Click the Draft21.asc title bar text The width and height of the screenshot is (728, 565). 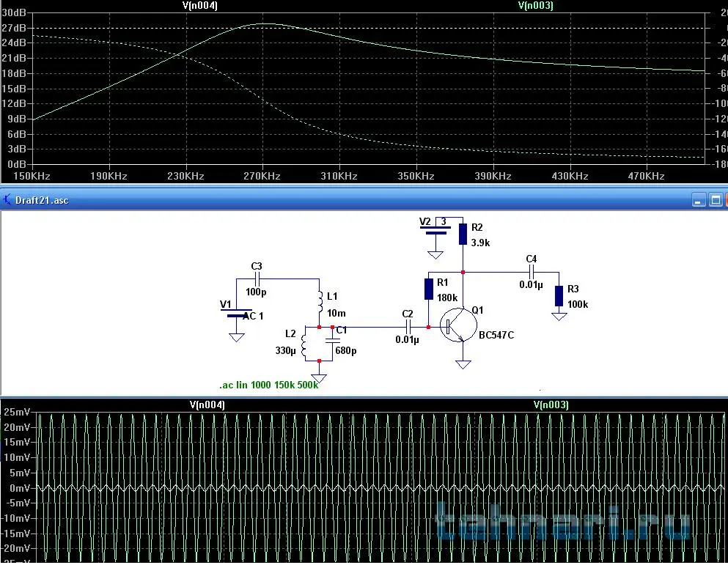coord(42,201)
